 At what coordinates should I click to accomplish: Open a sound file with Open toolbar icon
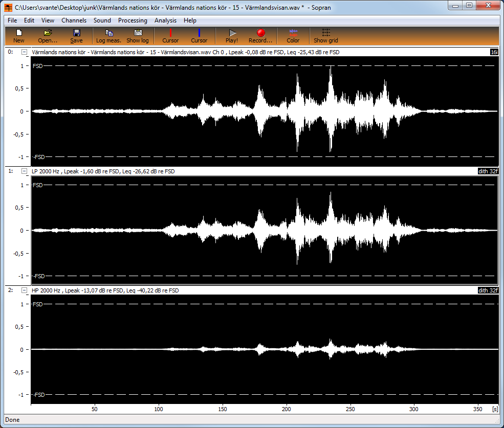[48, 36]
